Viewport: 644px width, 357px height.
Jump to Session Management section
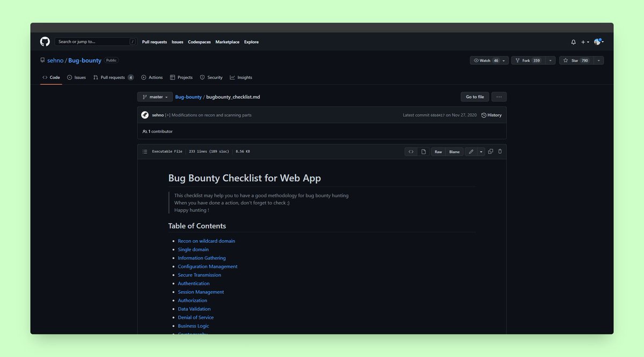(201, 292)
